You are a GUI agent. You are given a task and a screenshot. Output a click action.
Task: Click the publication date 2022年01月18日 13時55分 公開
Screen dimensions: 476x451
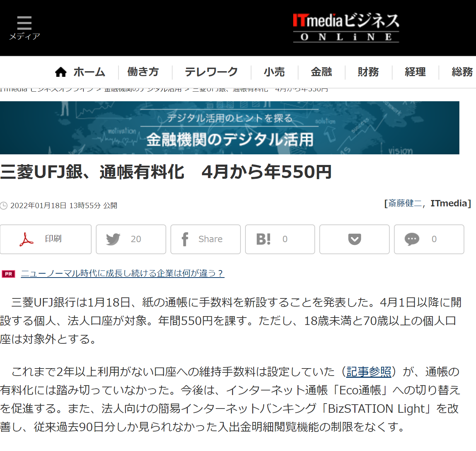point(64,206)
